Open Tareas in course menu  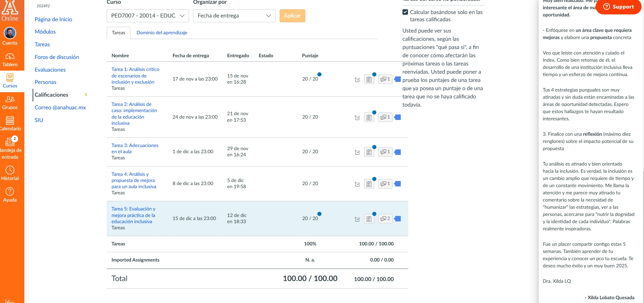[42, 44]
